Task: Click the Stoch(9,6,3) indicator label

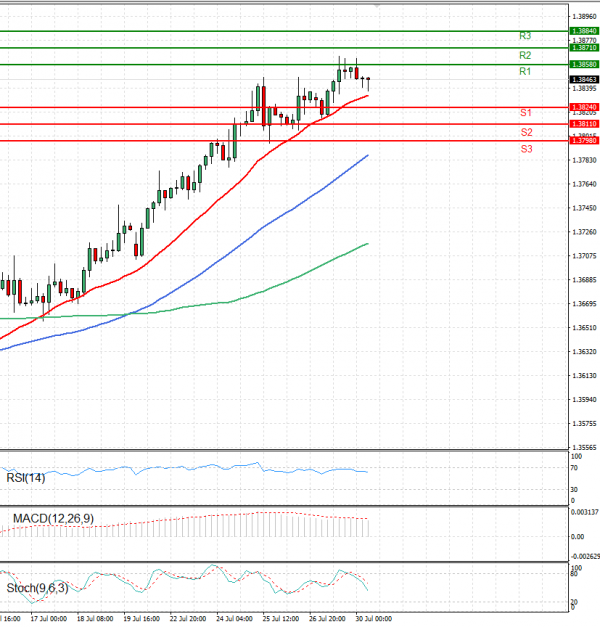Action: pos(39,587)
